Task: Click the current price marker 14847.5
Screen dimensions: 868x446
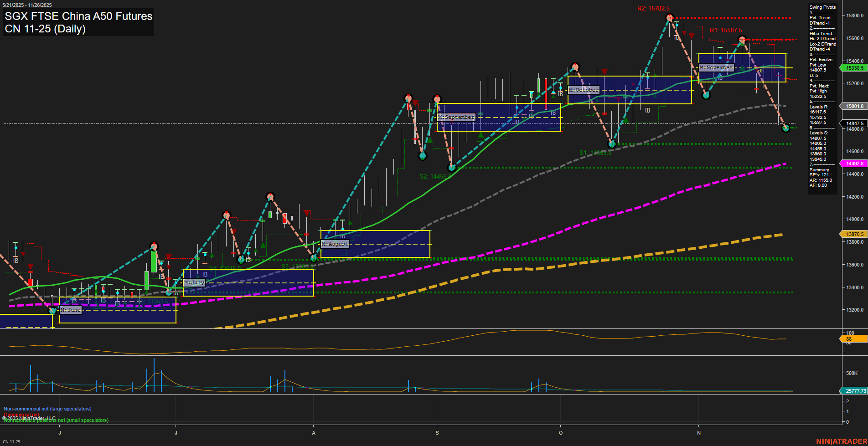Action: tap(854, 123)
